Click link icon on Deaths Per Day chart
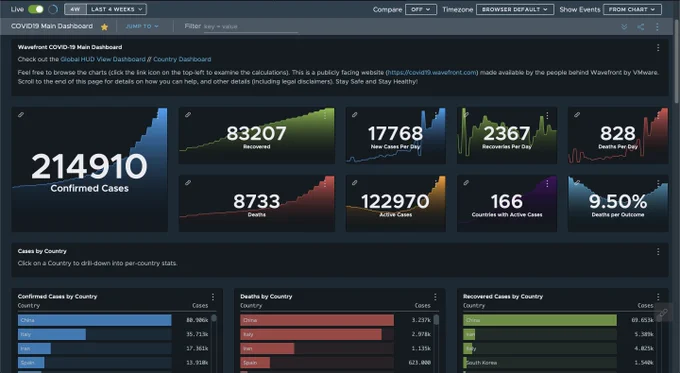 (x=577, y=115)
